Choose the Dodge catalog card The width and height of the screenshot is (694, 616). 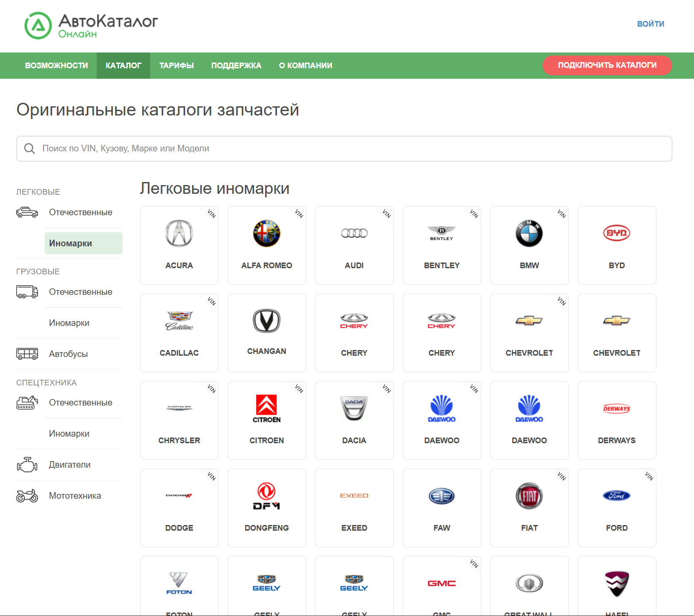(179, 508)
